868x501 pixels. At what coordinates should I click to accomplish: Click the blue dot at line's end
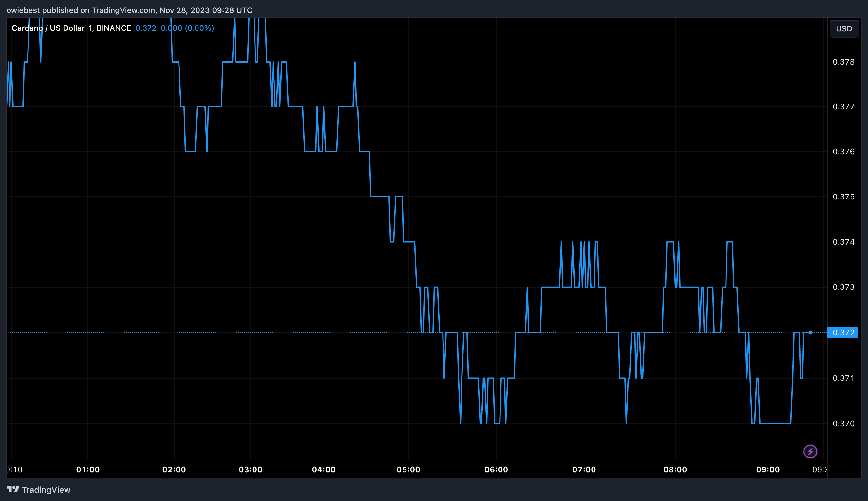pyautogui.click(x=810, y=332)
